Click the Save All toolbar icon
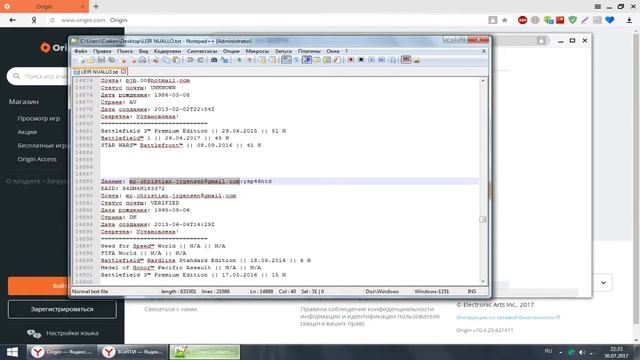This screenshot has width=640, height=360. pos(111,60)
